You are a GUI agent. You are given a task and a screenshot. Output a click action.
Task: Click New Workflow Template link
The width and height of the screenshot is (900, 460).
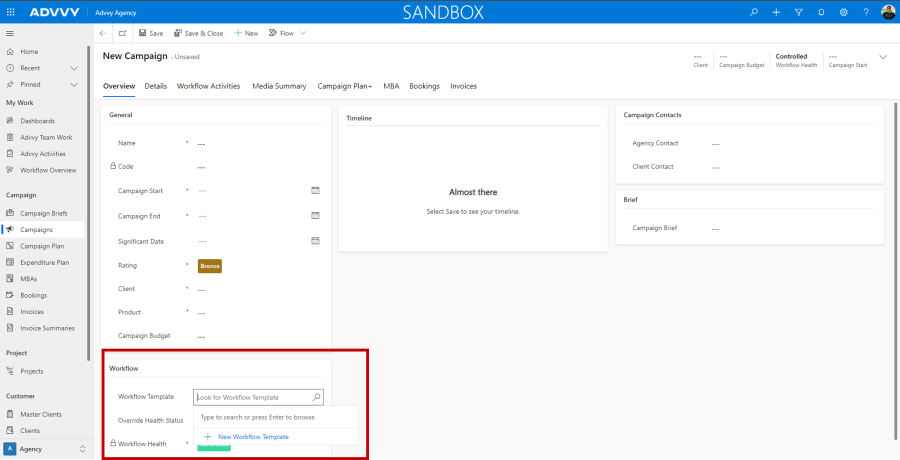click(x=252, y=437)
